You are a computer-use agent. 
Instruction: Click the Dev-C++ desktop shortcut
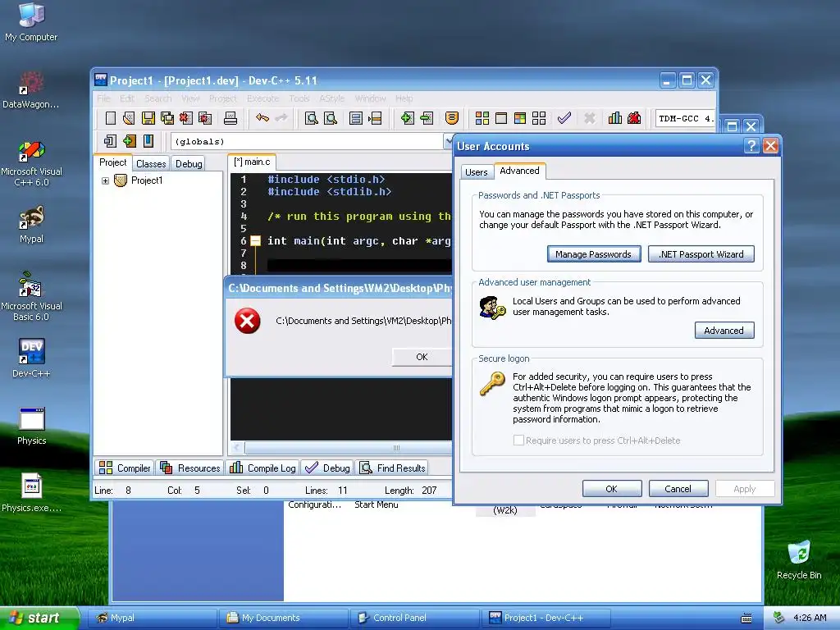pyautogui.click(x=31, y=358)
